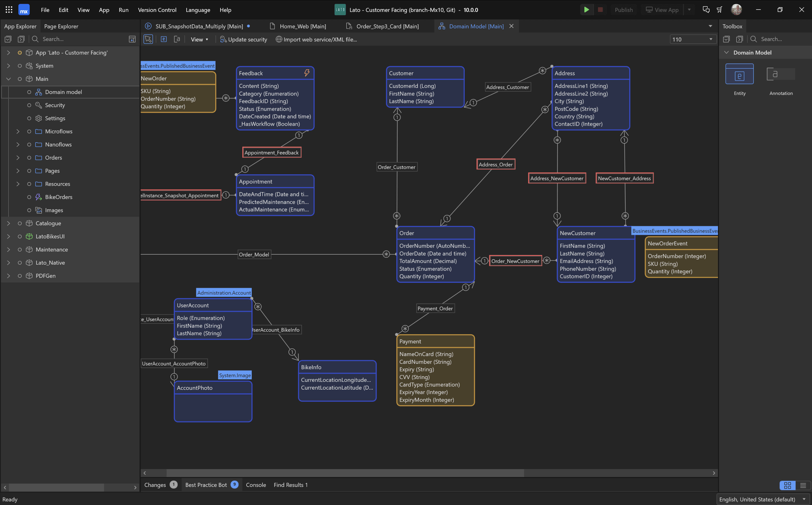Click the Update security toolbar button
This screenshot has width=812, height=505.
point(243,40)
